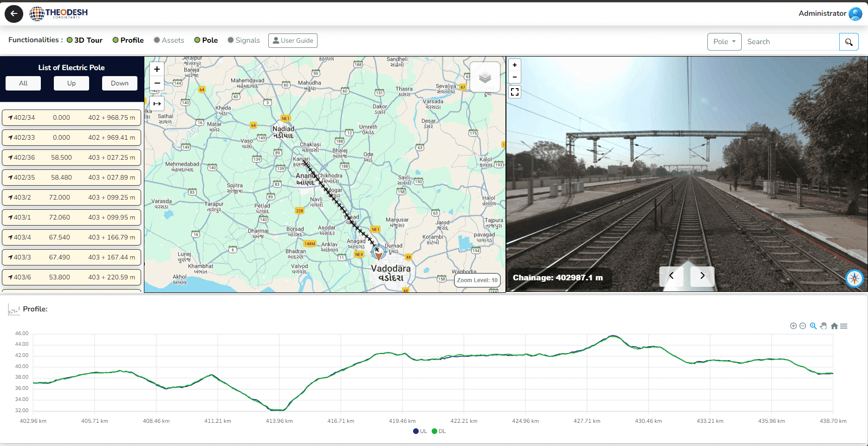Enter fullscreen in the panorama viewer
Screen dimensions: 868x446
514,92
